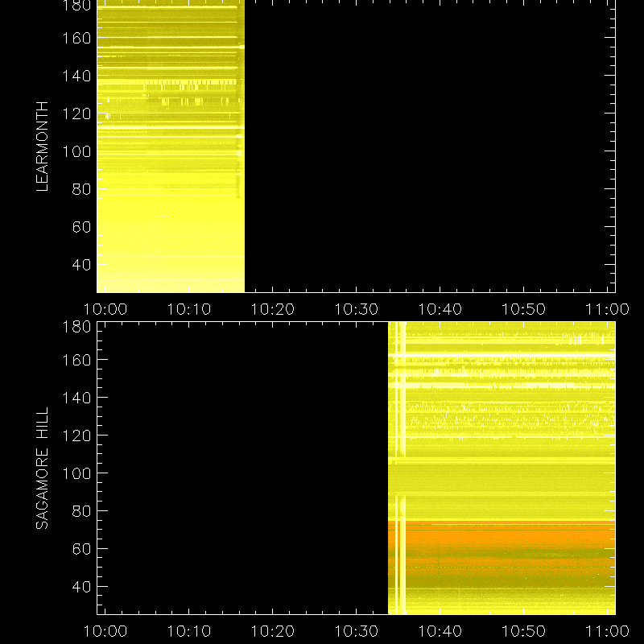The image size is (644, 644).
Task: Click the 10:50 time label under the Learmonth plot
Action: (x=524, y=309)
